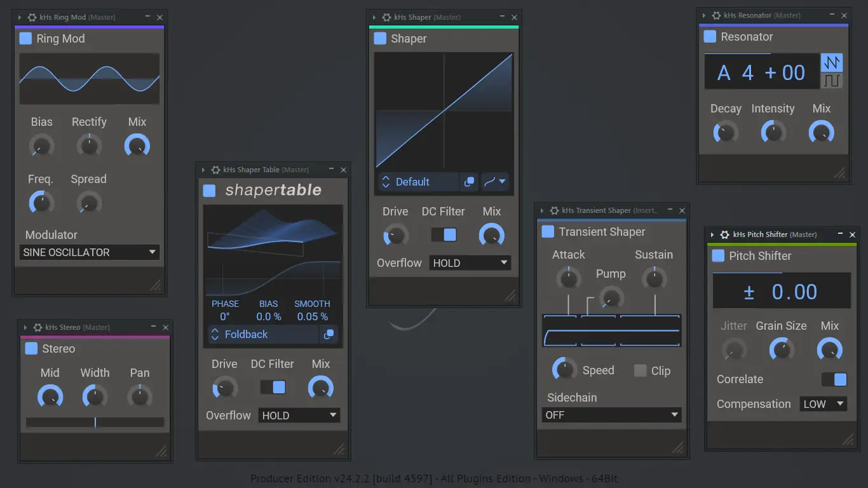This screenshot has width=868, height=488.
Task: Click the Ring Mod Spread knob
Action: [x=89, y=203]
